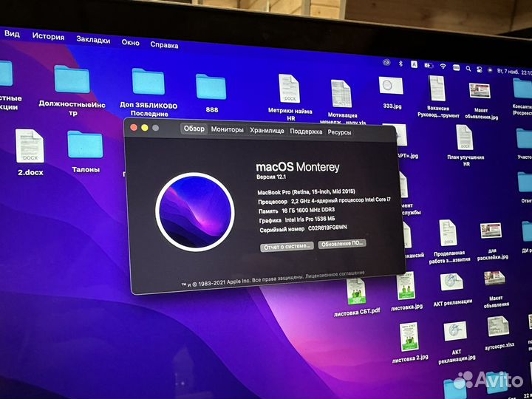Select the АКТ рекламации.jpg file icon
Image resolution: width=532 pixels, height=399 pixels.
pos(455,331)
